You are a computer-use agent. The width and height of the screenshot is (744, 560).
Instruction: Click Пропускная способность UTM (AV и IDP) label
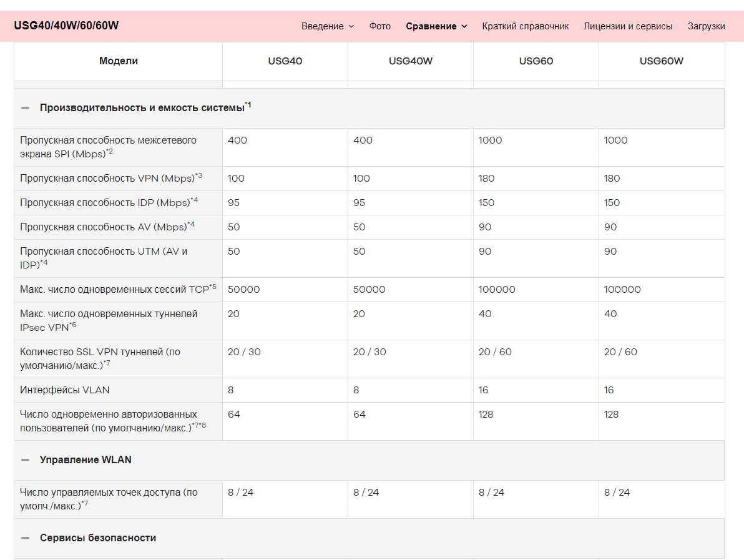click(104, 258)
